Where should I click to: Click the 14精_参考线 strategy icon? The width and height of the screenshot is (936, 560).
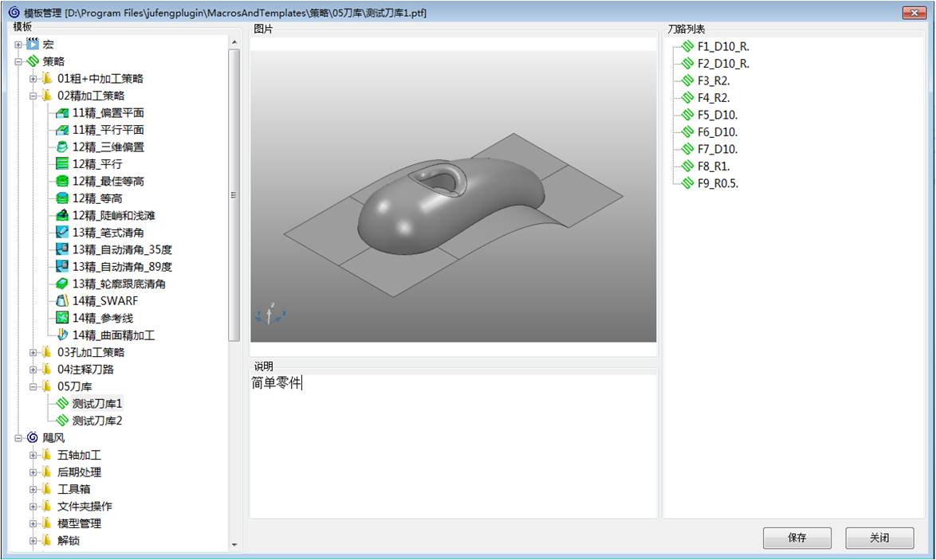pos(62,318)
